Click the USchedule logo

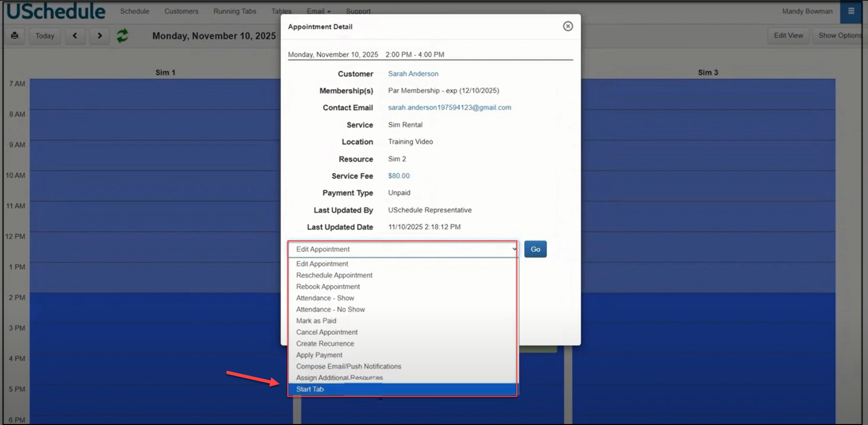[56, 11]
